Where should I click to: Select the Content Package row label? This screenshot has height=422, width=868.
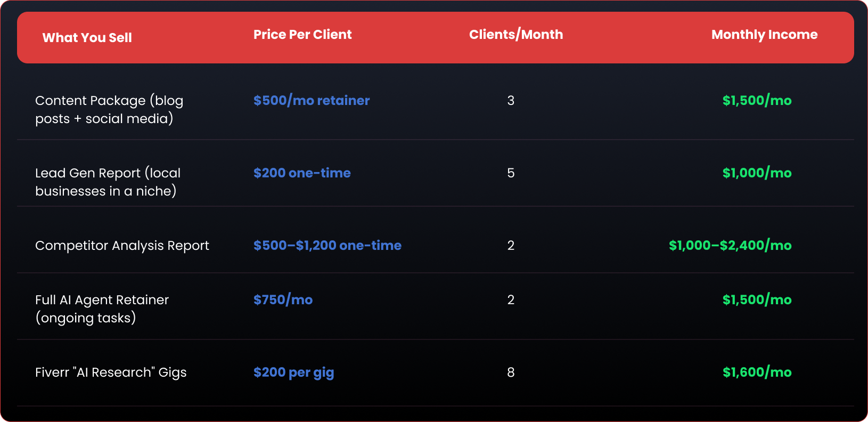click(x=109, y=109)
